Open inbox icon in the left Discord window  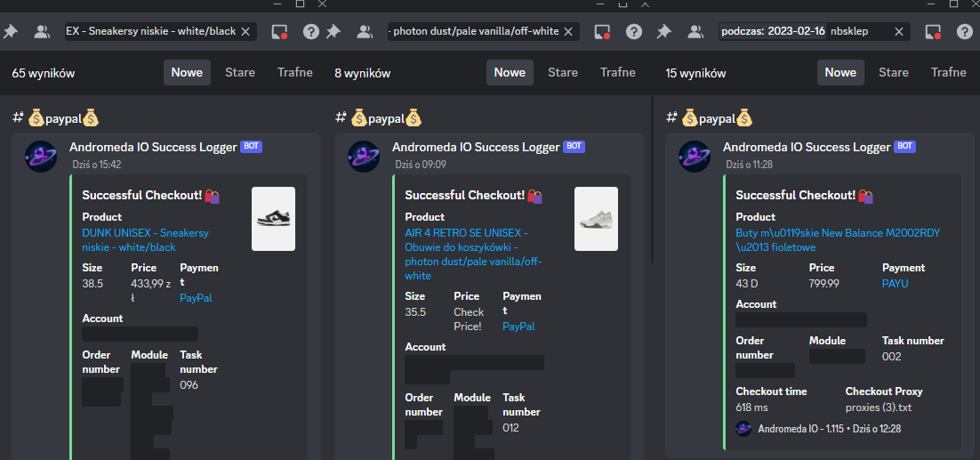279,31
